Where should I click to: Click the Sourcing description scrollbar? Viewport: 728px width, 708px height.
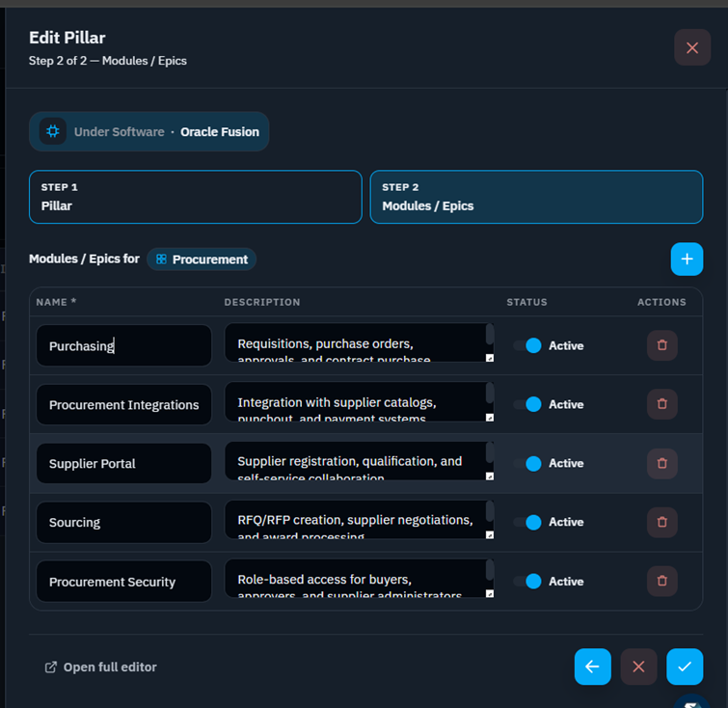point(490,511)
